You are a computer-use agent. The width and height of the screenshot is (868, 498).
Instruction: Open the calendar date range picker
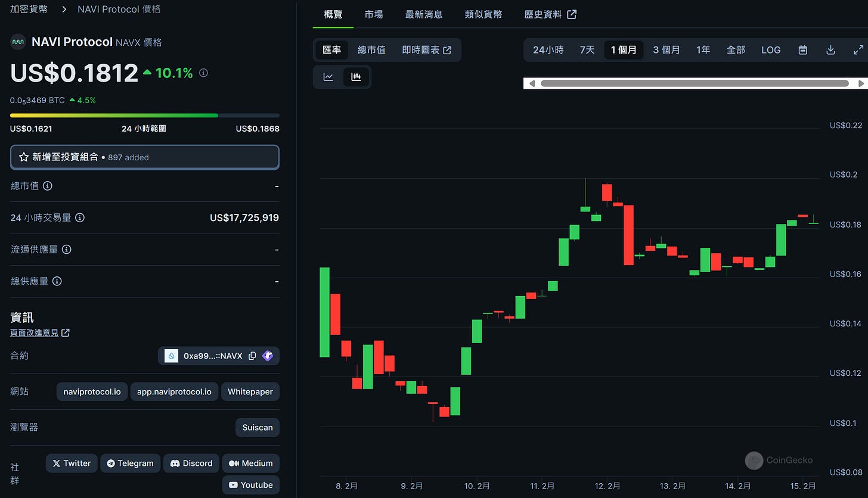(x=803, y=50)
